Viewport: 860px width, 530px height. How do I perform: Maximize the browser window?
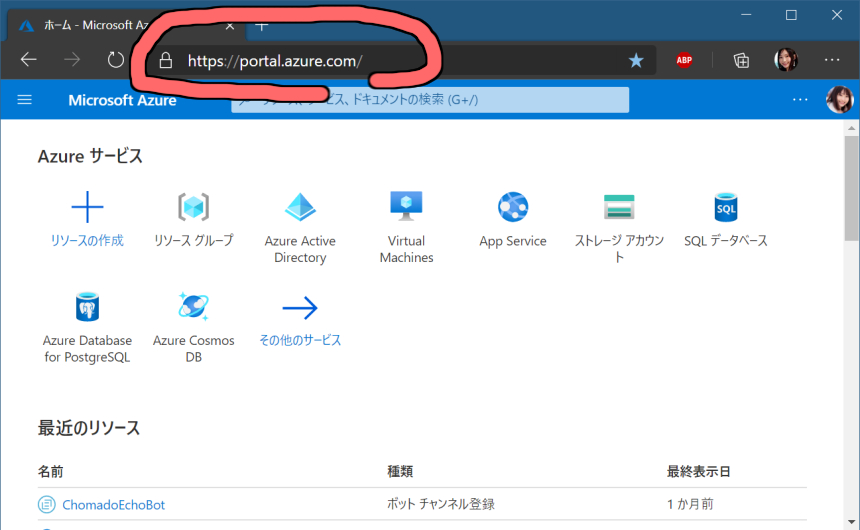[791, 15]
